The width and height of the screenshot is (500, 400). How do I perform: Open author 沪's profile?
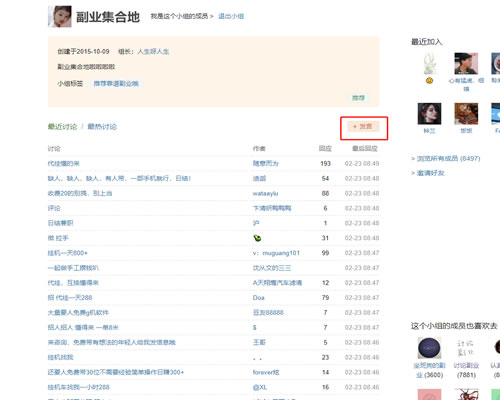coord(256,223)
